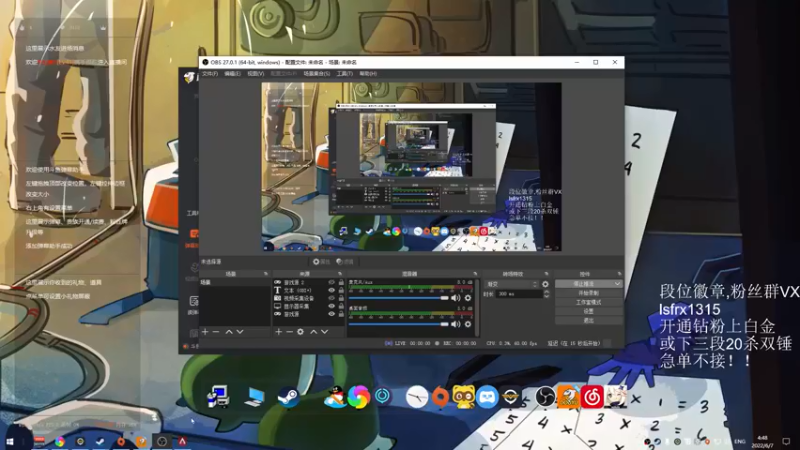
Task: Open the 渐变 transition dropdown
Action: (x=512, y=284)
